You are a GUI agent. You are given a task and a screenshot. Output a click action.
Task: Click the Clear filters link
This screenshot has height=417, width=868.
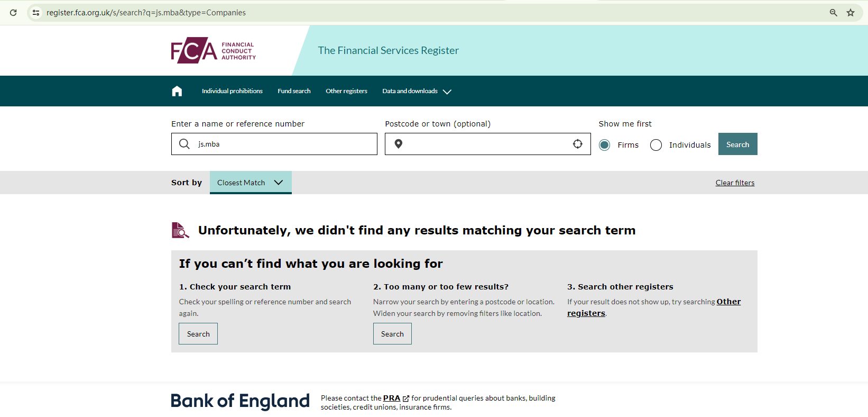[735, 183]
